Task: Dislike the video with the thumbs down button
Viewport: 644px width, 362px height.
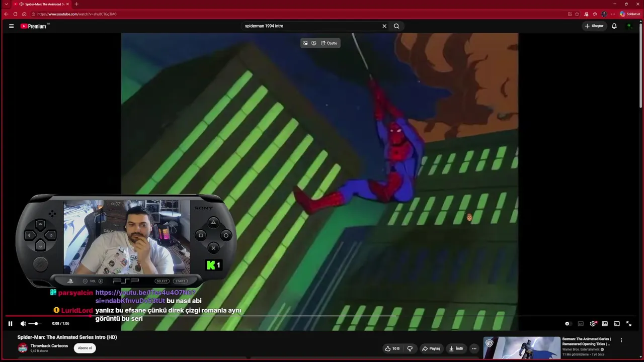Action: click(x=410, y=348)
